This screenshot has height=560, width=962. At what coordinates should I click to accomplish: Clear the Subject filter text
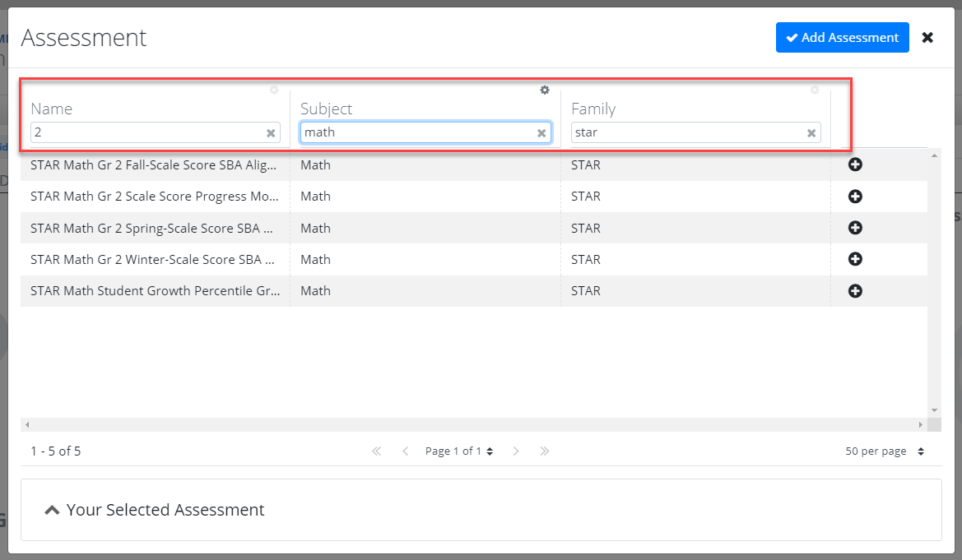(x=541, y=133)
